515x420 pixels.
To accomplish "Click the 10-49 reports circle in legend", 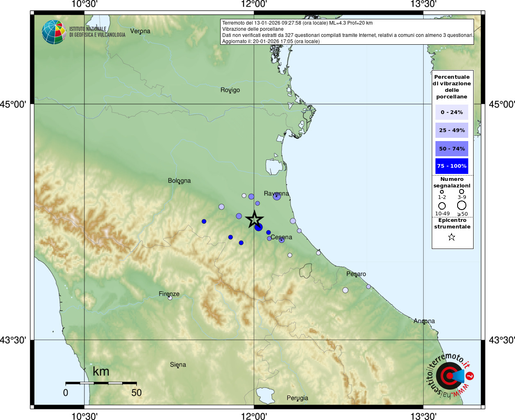I will (x=442, y=206).
